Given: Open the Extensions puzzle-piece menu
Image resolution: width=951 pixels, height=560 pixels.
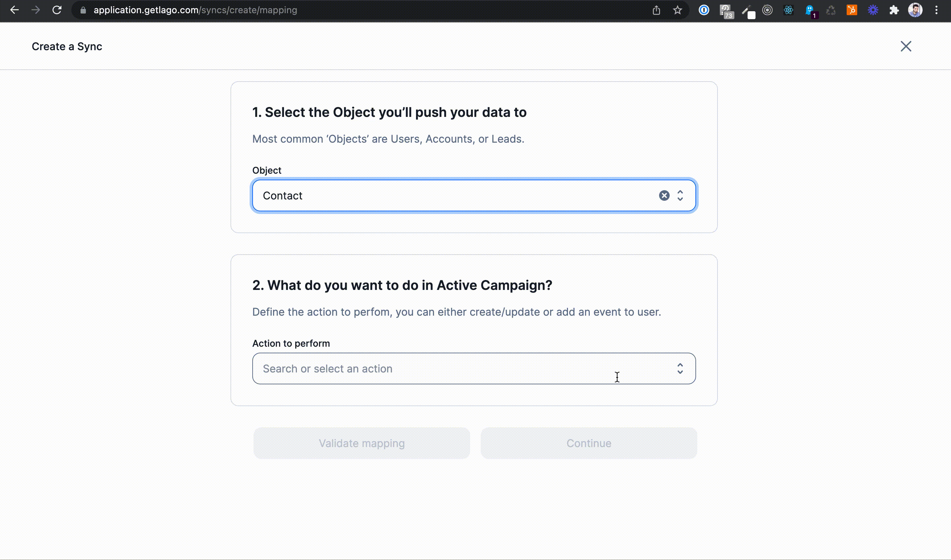Looking at the screenshot, I should tap(894, 10).
